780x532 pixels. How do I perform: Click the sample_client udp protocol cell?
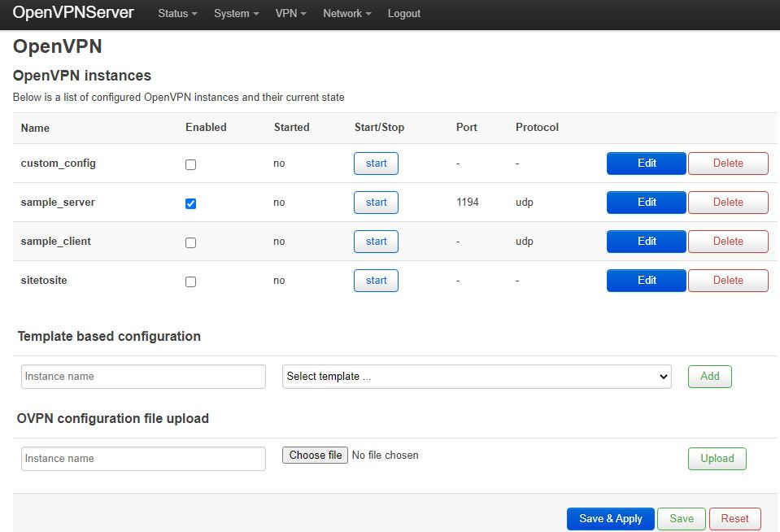point(525,242)
